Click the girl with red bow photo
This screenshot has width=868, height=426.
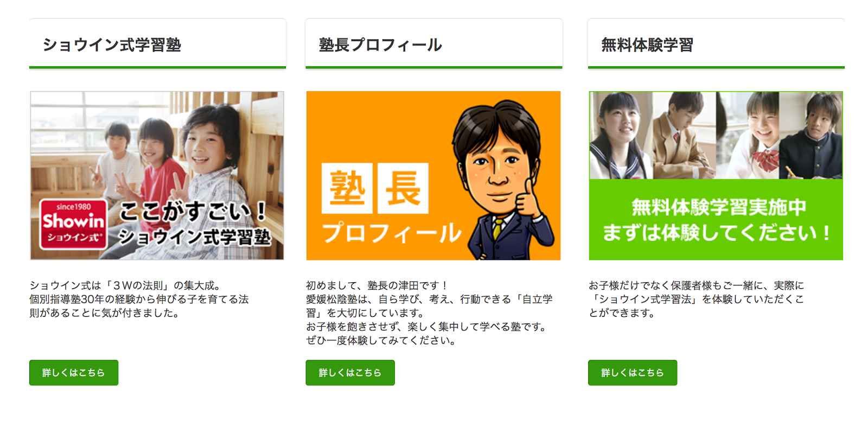748,135
